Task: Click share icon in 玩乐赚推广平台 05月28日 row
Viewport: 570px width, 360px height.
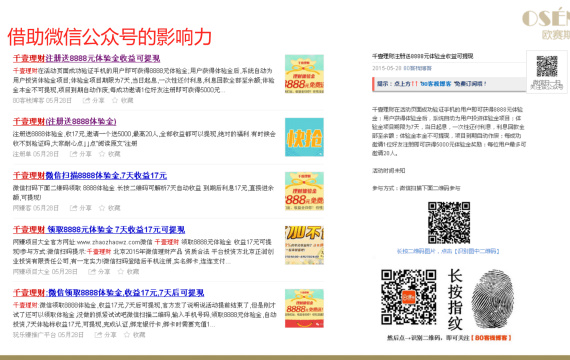Action: click(99, 335)
